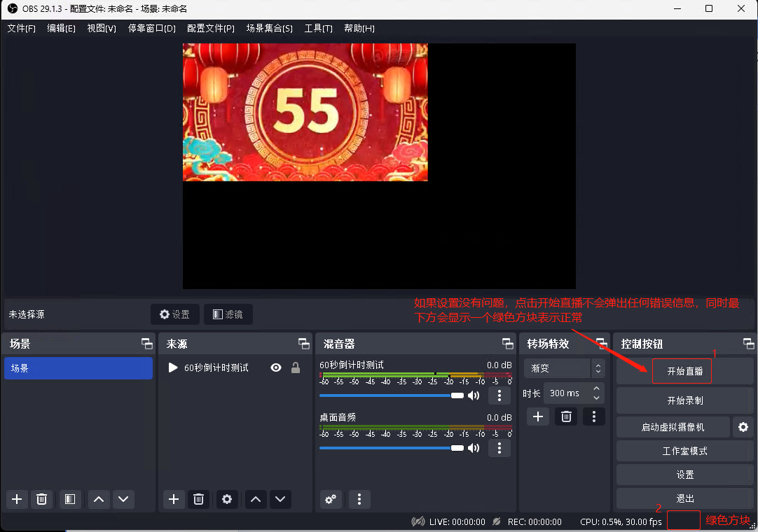
Task: Remove transition using trash icon
Action: click(566, 416)
